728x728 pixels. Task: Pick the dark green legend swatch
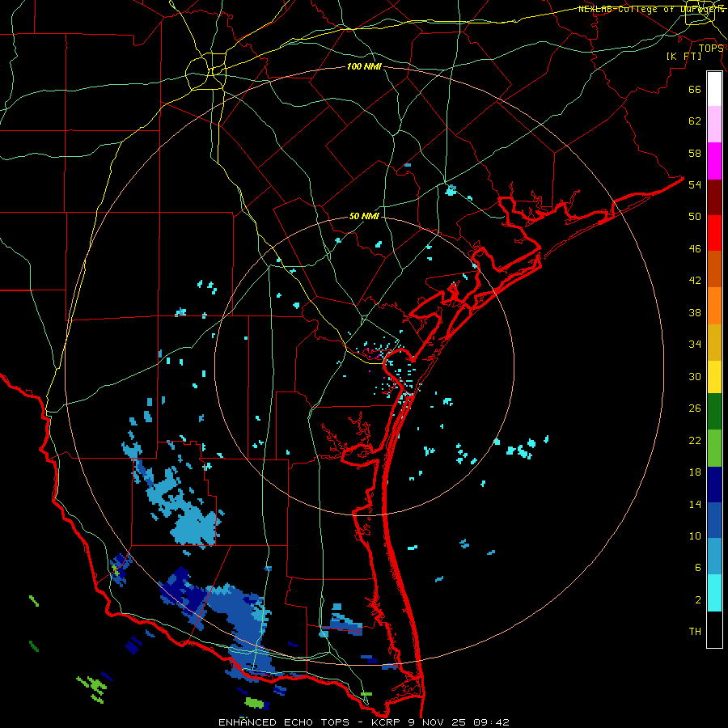coord(714,412)
